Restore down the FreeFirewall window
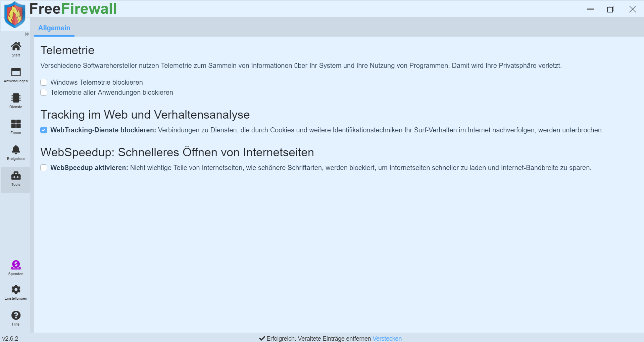The width and height of the screenshot is (644, 342). [x=611, y=9]
